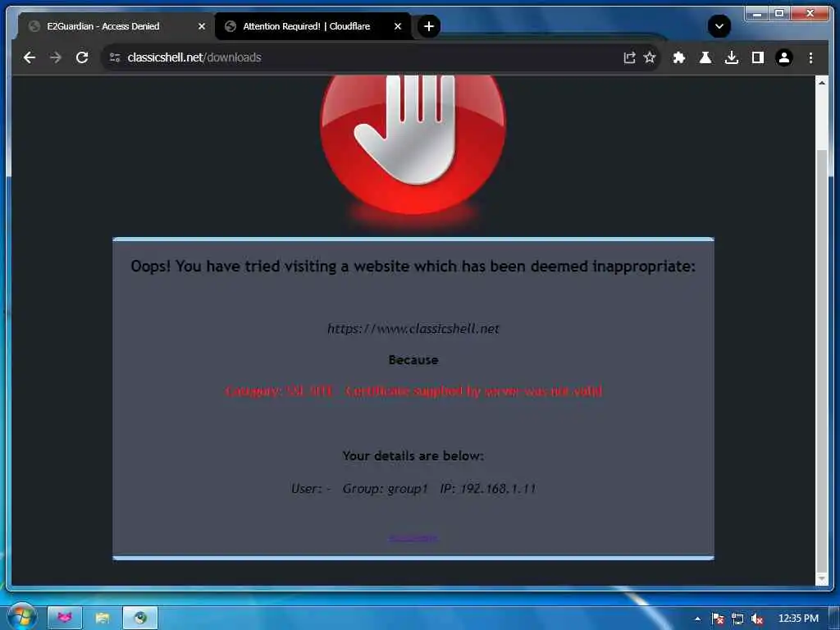Open the Windows Start menu

pyautogui.click(x=21, y=617)
